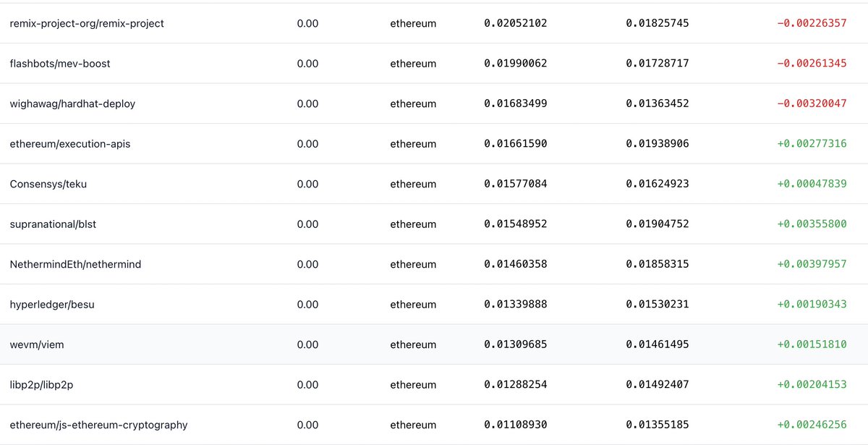Select the red delta −0.00320047
The height and width of the screenshot is (445, 868).
812,103
